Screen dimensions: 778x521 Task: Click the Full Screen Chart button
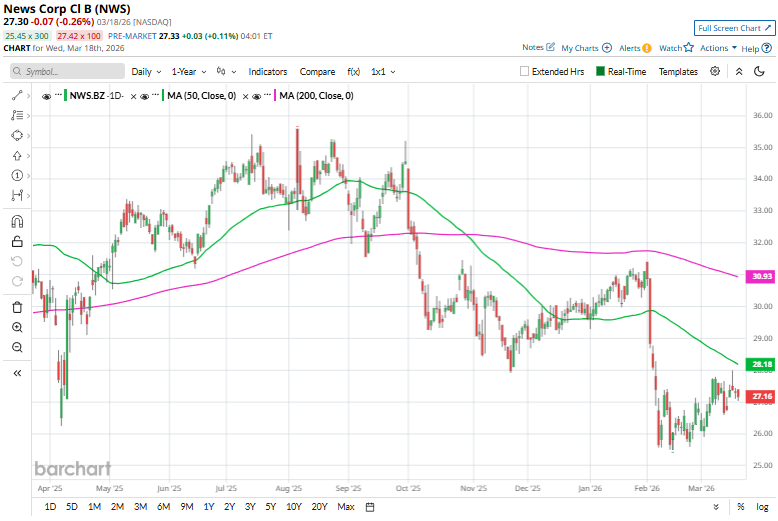point(733,28)
